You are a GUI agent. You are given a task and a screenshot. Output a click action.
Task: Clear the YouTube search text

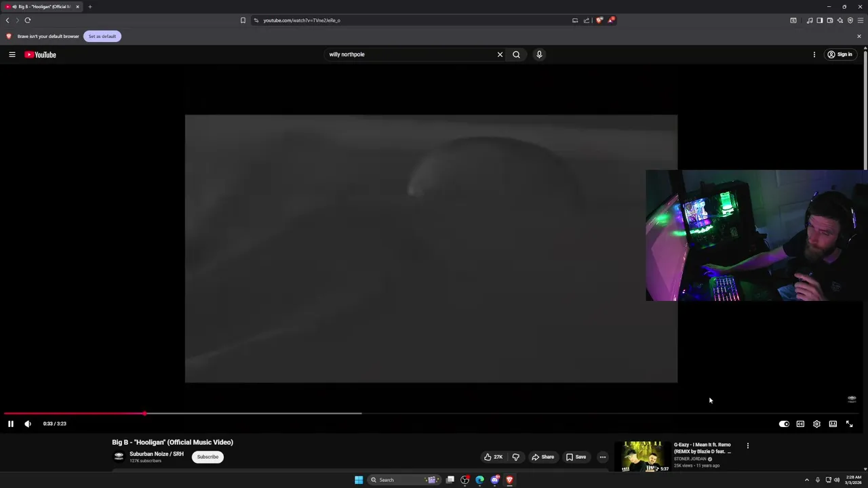tap(500, 54)
